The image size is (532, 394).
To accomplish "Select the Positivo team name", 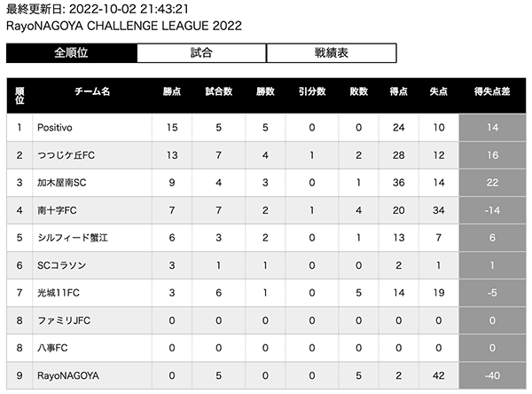I will pos(55,128).
